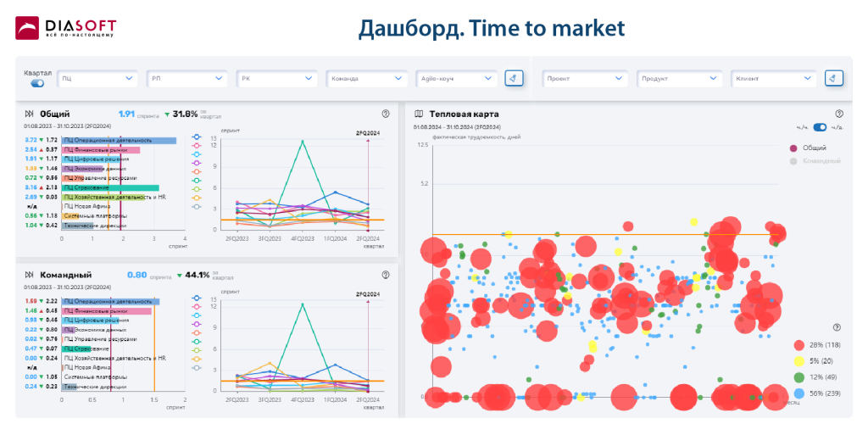Screen dimensions: 868x435
Task: Click Технические дирекции row in Командный panel
Action: 75,387
